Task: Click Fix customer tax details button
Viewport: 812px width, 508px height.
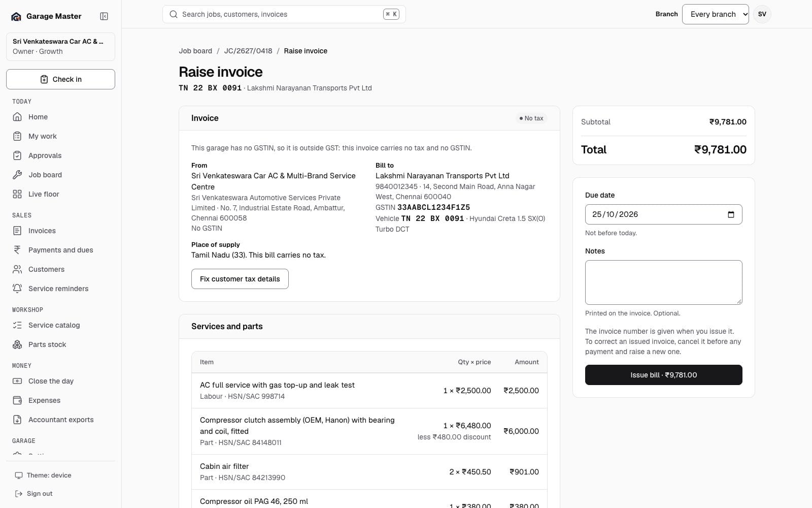Action: coord(240,279)
